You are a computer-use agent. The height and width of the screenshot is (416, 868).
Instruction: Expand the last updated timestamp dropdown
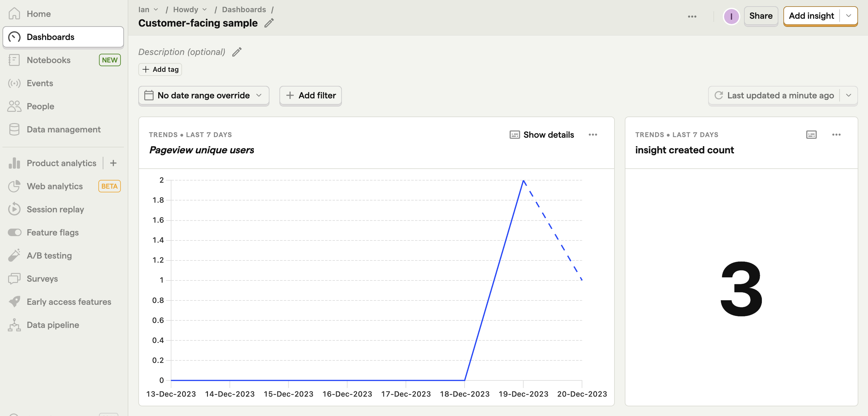click(849, 95)
